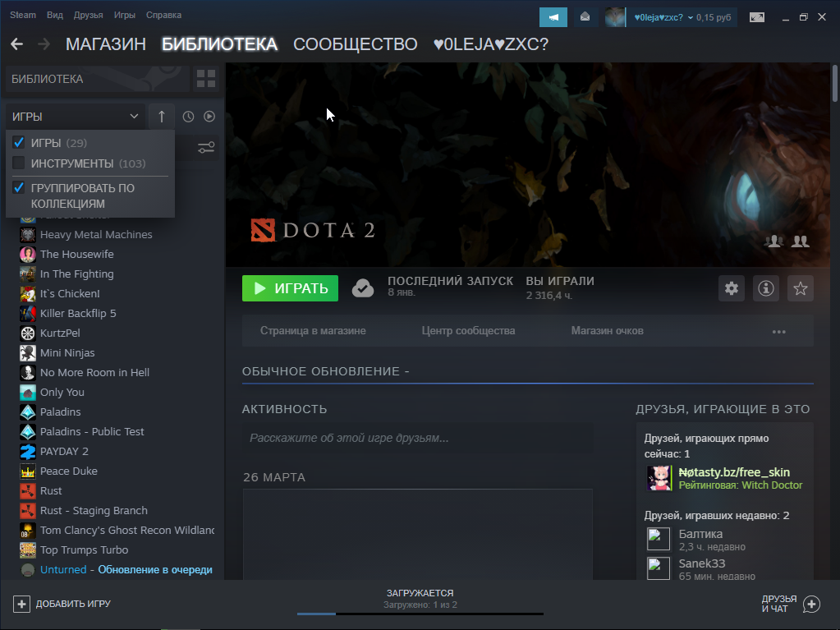
Task: Open the ♥0LEJA♥ZXC? profile tab
Action: [x=491, y=44]
